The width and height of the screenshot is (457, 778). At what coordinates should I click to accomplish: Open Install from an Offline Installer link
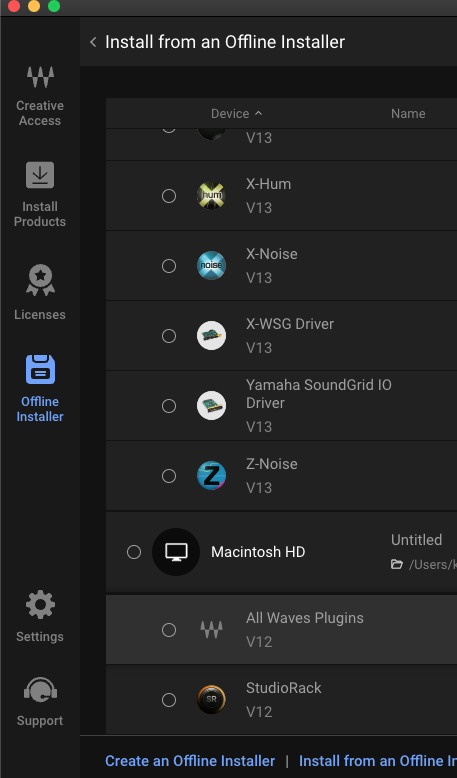click(x=378, y=761)
